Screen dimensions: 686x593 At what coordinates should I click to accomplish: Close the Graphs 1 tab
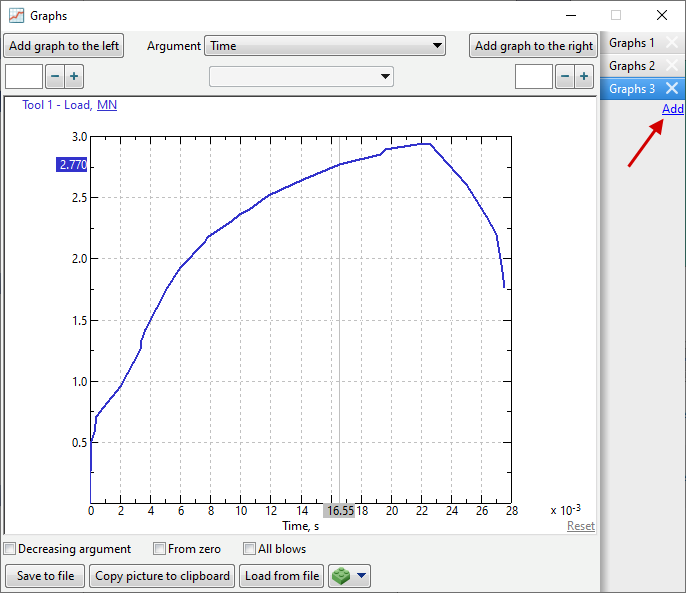(x=672, y=43)
